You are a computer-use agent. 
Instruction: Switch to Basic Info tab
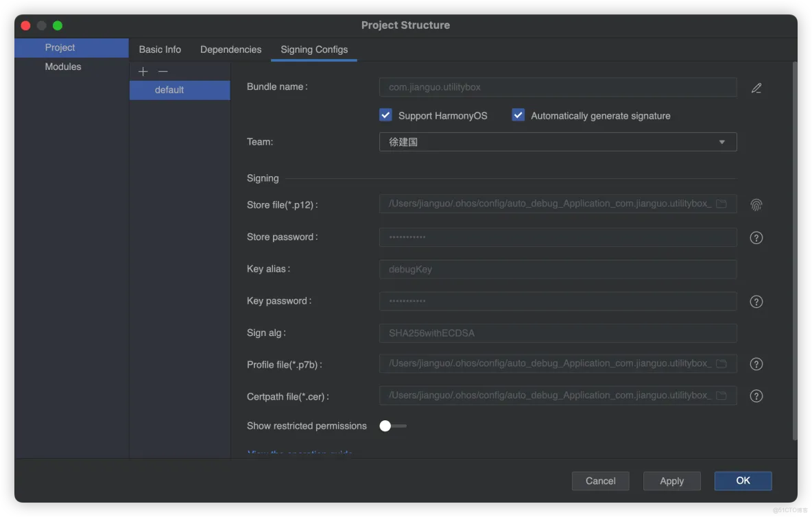(x=160, y=49)
